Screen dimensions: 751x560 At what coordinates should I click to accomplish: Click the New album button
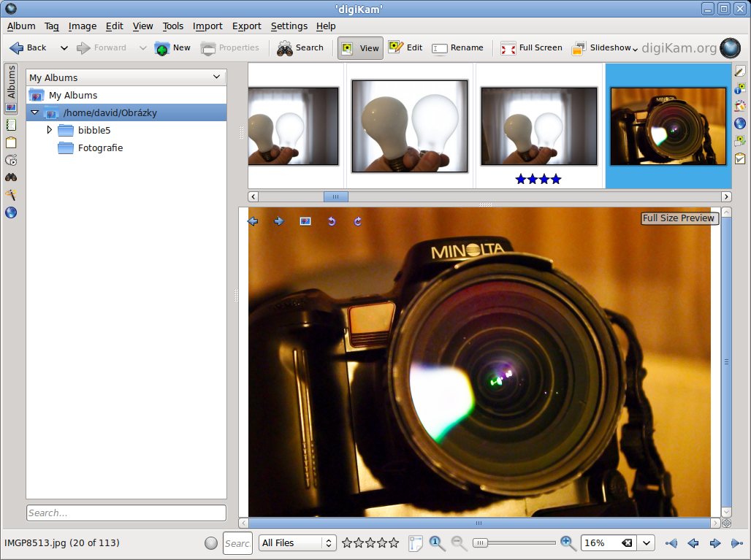tap(172, 48)
